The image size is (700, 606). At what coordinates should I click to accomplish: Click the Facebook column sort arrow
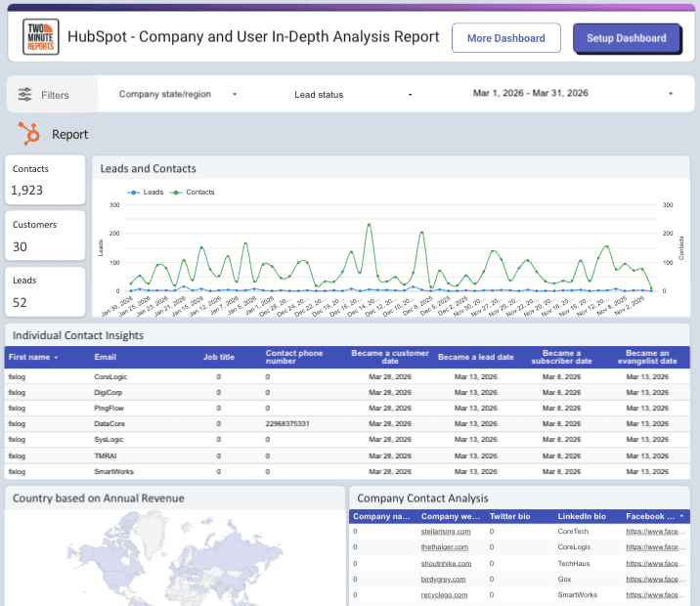[681, 516]
